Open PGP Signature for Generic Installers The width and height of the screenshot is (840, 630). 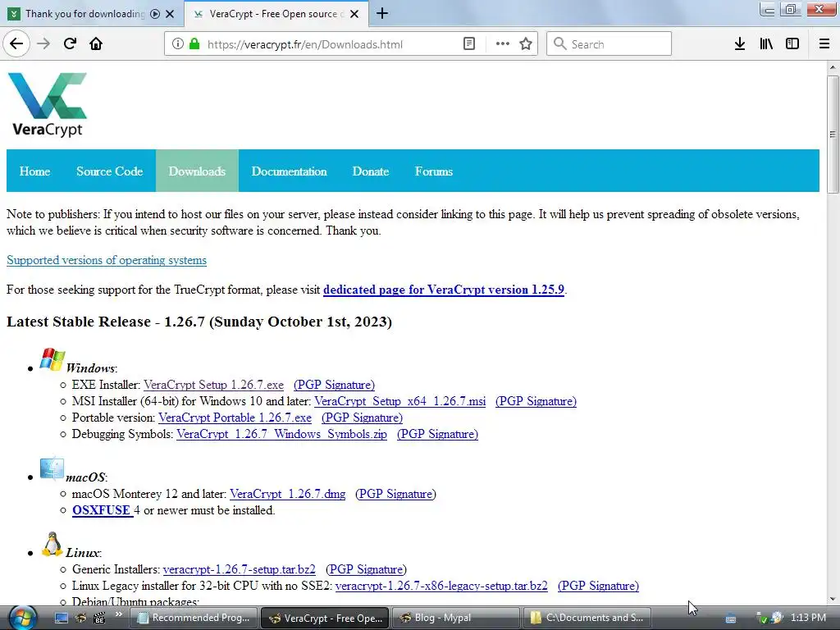366,569
